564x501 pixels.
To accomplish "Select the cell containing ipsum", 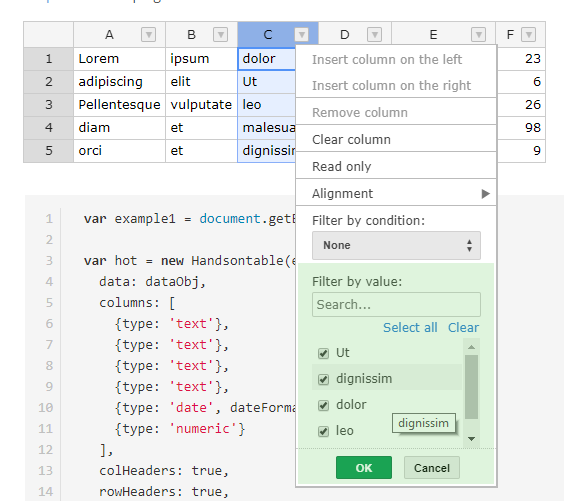I will point(201,59).
